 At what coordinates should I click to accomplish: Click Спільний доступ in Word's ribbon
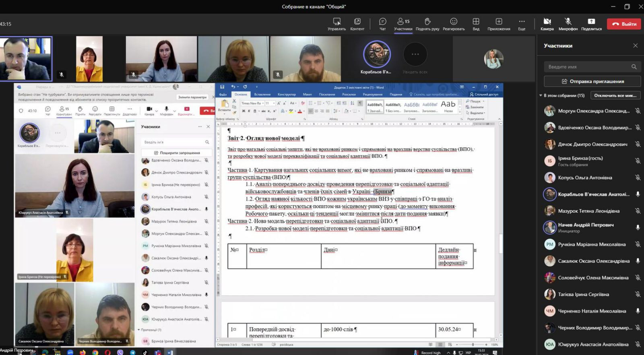tap(484, 95)
